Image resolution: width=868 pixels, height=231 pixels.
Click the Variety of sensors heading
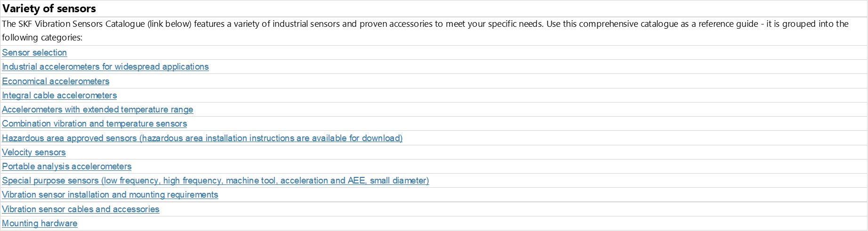coord(49,8)
